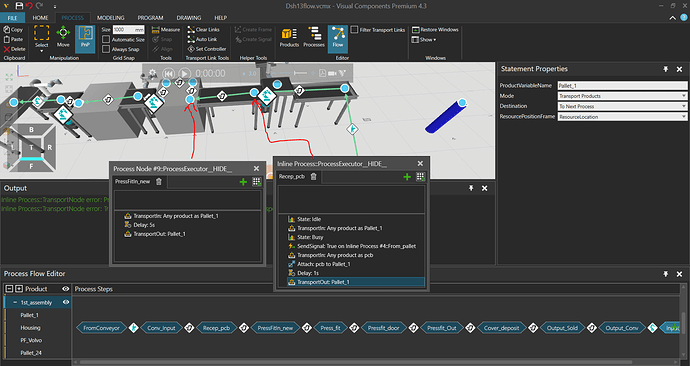
Task: Pin the Statement Properties panel
Action: [665, 69]
